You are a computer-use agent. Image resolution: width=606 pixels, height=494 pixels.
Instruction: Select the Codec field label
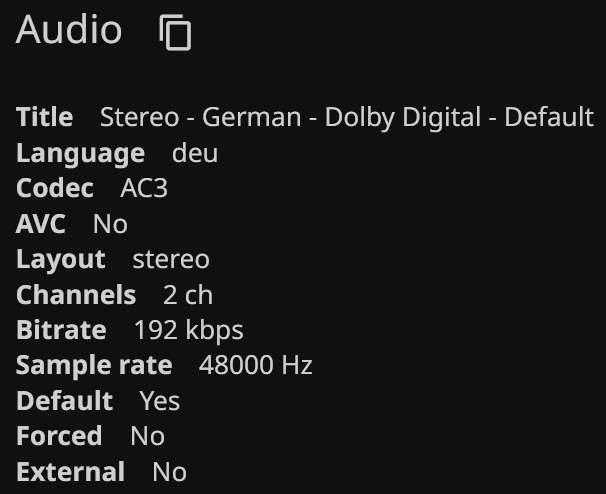click(55, 189)
